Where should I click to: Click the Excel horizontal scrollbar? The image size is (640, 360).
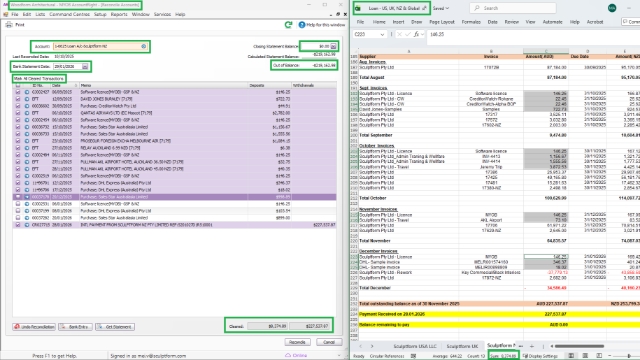click(x=579, y=346)
